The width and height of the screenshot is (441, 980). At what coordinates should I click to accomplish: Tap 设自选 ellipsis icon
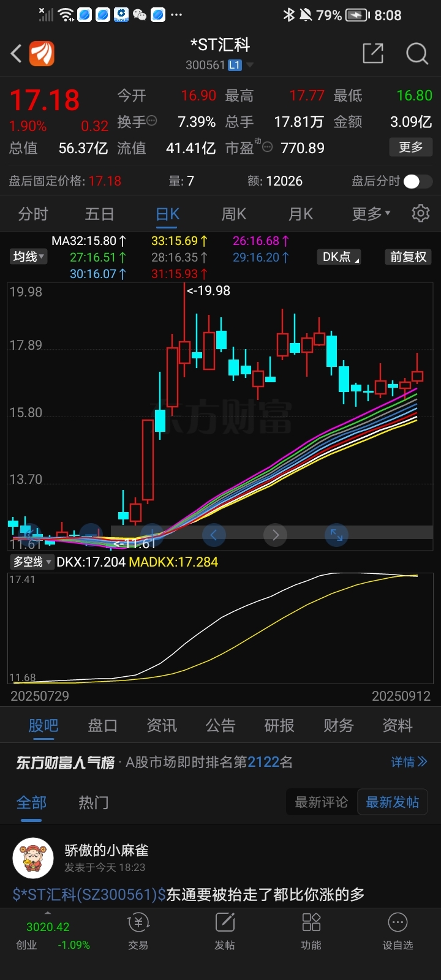click(398, 922)
